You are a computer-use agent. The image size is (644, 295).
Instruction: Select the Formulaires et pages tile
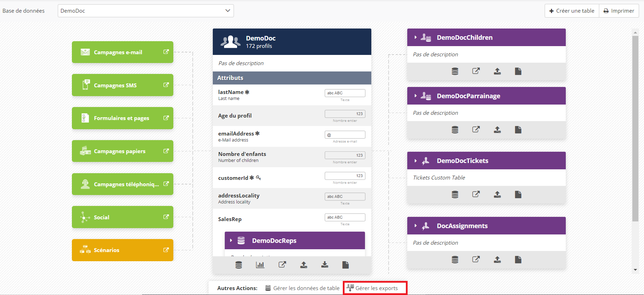[x=122, y=118]
